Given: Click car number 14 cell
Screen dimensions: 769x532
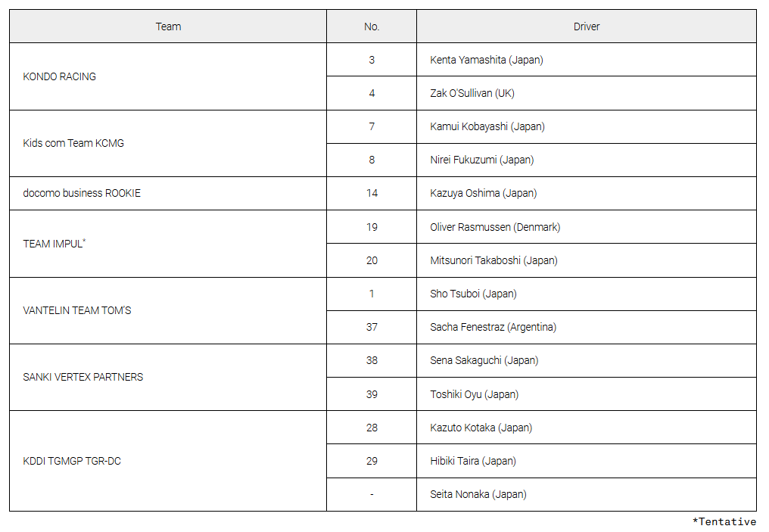Looking at the screenshot, I should 372,193.
